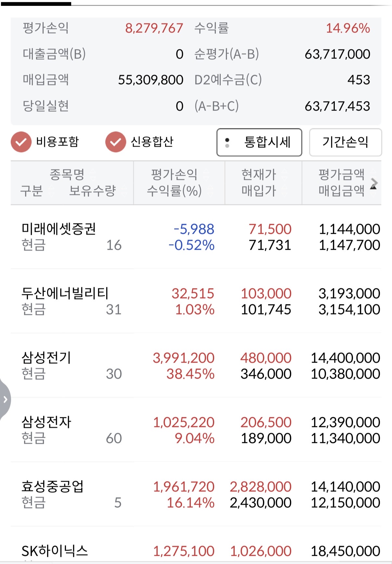392x564 pixels.
Task: Expand the left side panel handle
Action: click(x=5, y=399)
